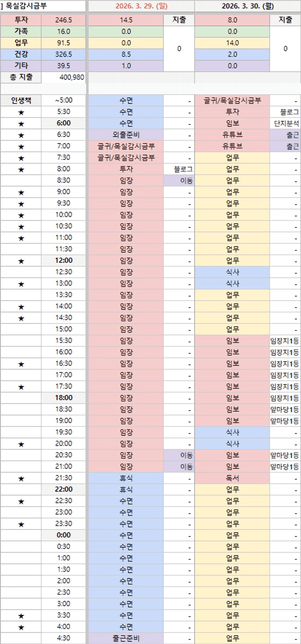Click the 외출준비 cell at 6:30
The width and height of the screenshot is (301, 644).
tap(126, 135)
